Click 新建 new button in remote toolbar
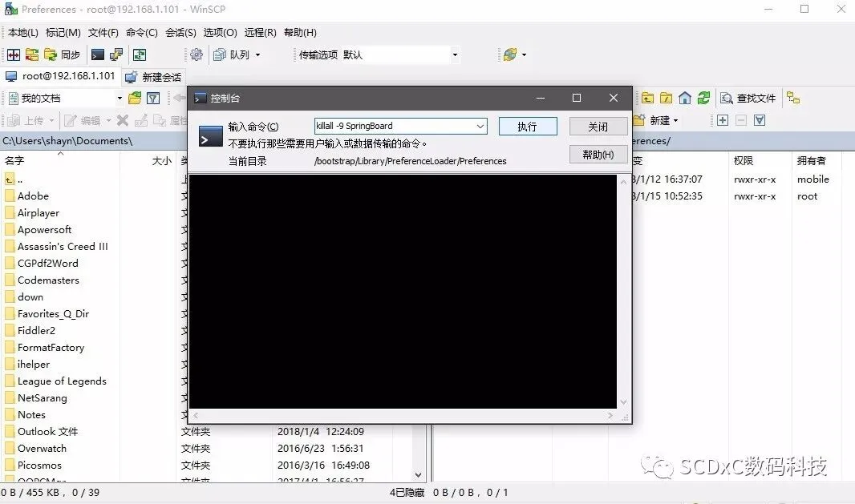Viewport: 855px width, 504px height. (x=657, y=120)
